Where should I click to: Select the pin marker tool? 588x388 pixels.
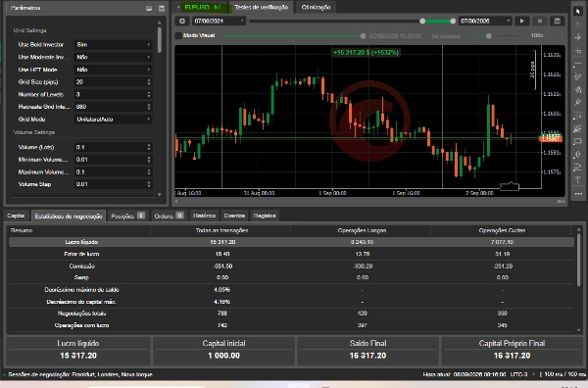578,102
